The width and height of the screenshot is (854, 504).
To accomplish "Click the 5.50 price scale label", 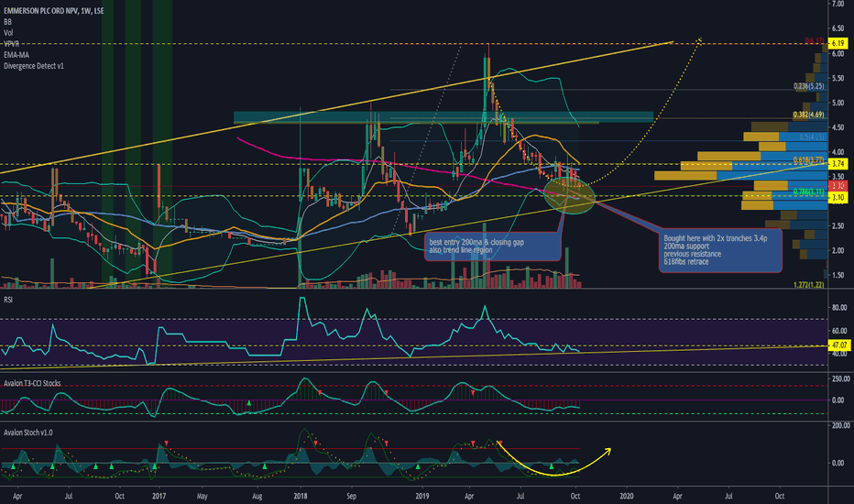I will coord(838,79).
